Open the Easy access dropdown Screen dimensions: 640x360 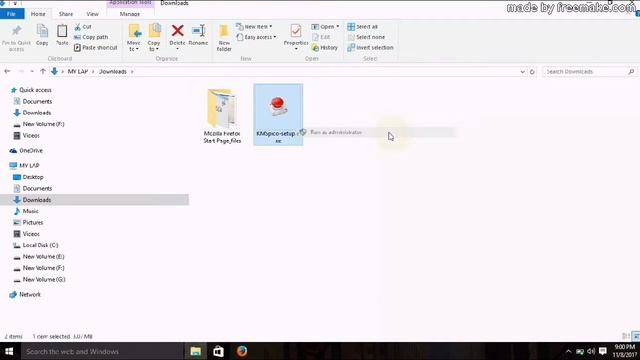click(256, 37)
